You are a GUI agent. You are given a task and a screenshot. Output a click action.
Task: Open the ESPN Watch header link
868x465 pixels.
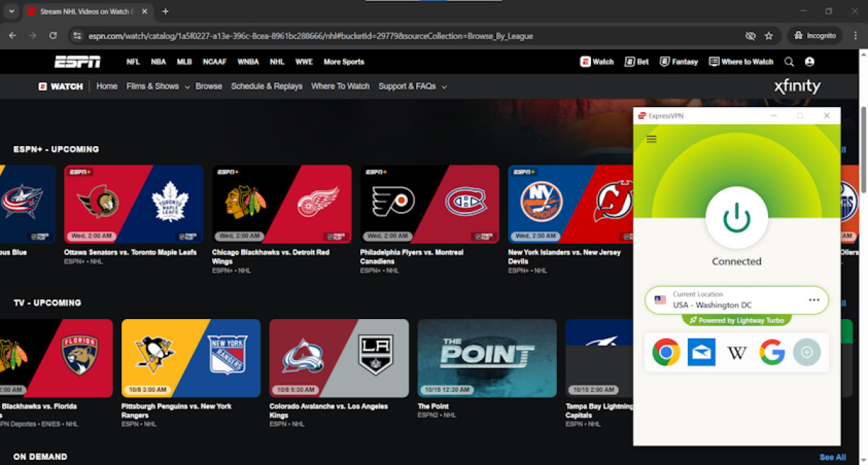click(597, 62)
